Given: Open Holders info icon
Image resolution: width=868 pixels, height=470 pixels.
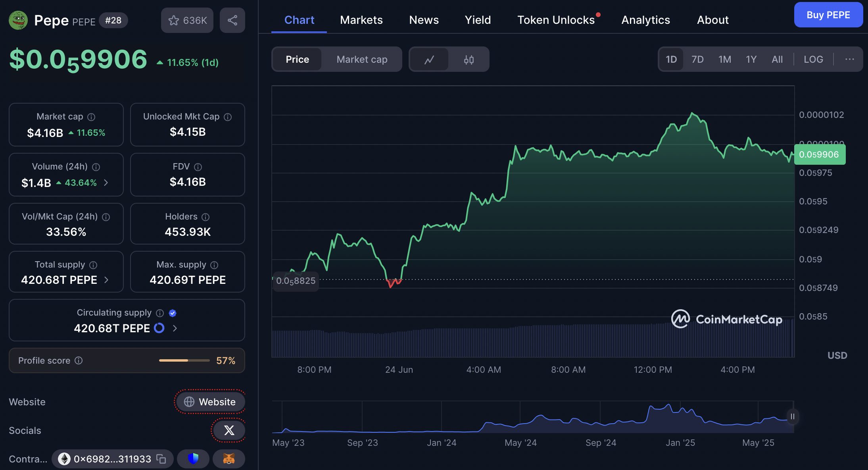Looking at the screenshot, I should [205, 217].
